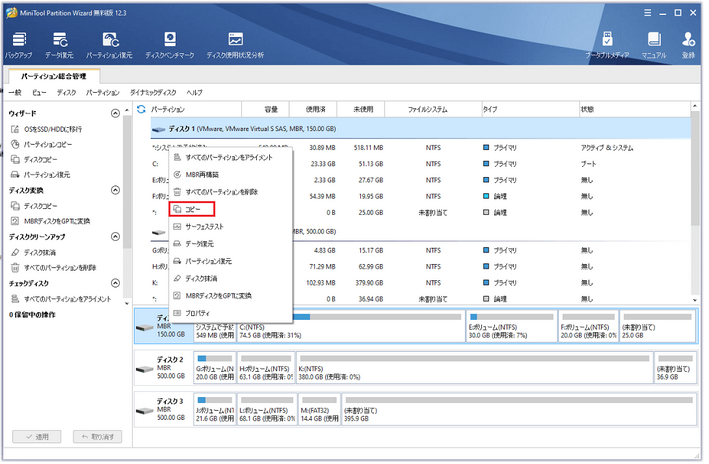Screen dimensions: 709x464
Task: Open the ダイナミックディスク menu
Action: [153, 93]
